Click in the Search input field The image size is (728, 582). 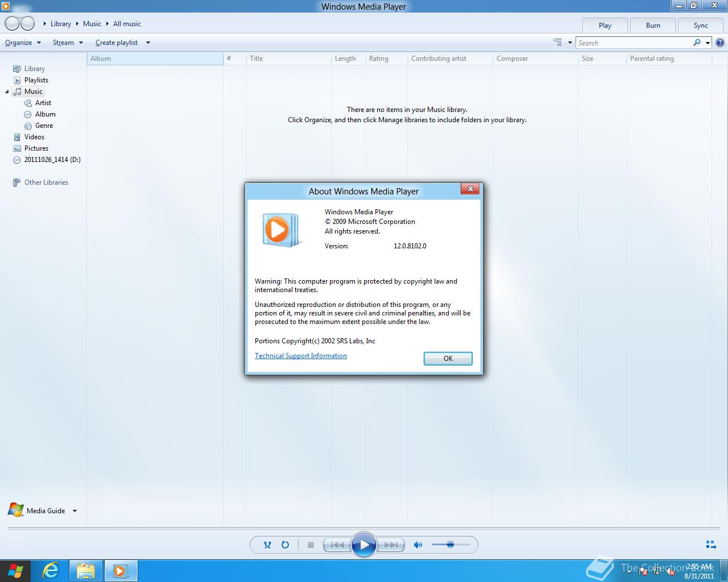(633, 43)
